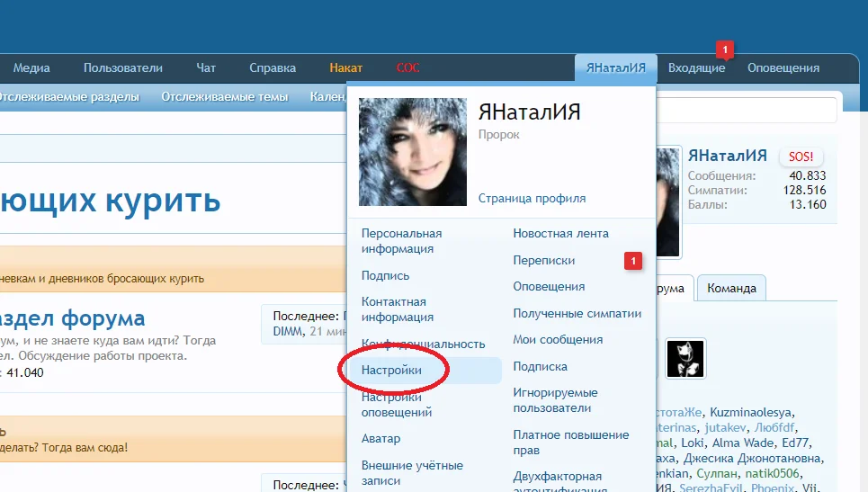Open the Аватар menu item

380,438
